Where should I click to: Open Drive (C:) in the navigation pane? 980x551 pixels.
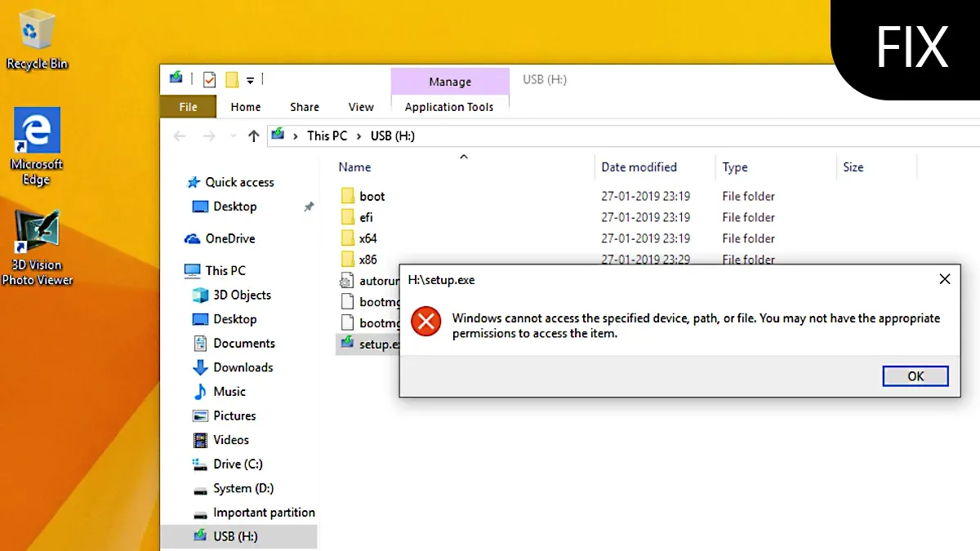[228, 464]
